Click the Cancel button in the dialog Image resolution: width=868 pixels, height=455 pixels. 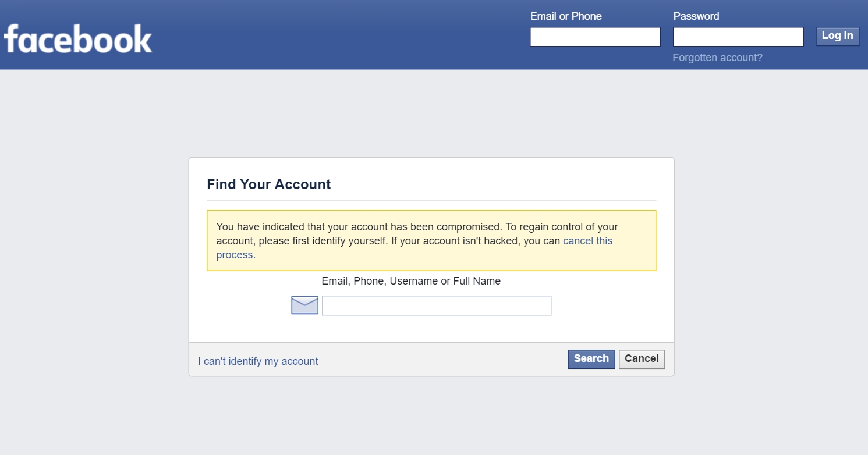tap(642, 359)
